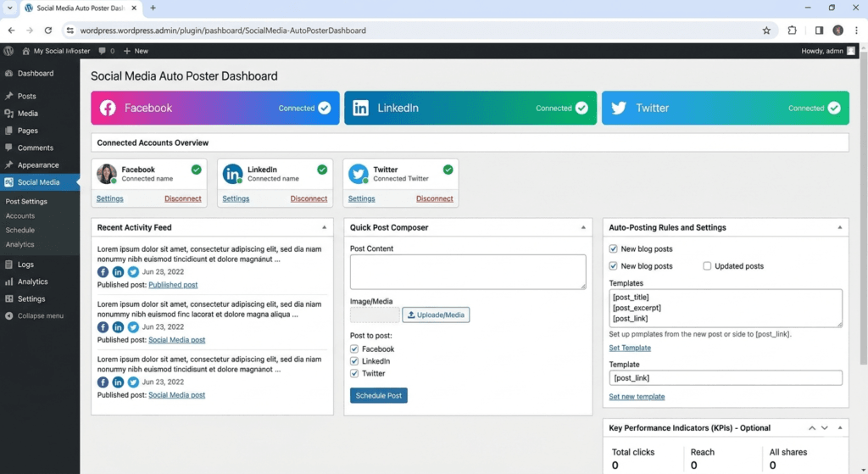Image resolution: width=868 pixels, height=474 pixels.
Task: Toggle the first New blog posts checkbox
Action: click(614, 248)
